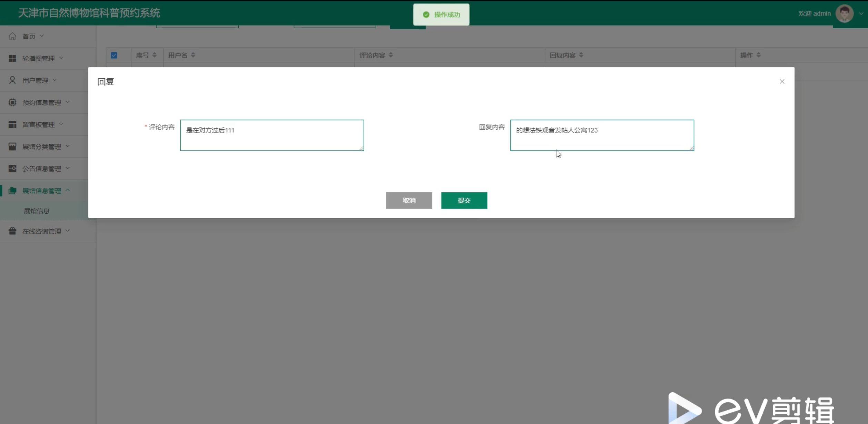Click the 预约信息管理 chip icon
The height and width of the screenshot is (424, 868).
tap(12, 102)
